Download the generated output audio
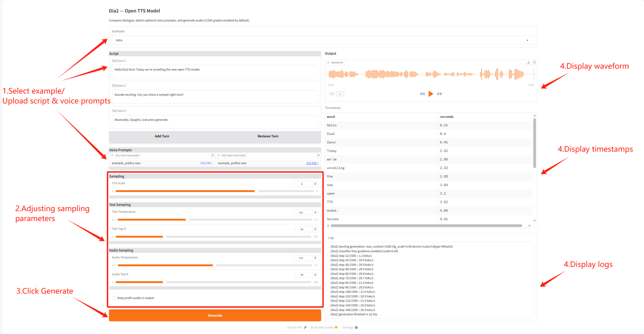The image size is (644, 334). pyautogui.click(x=529, y=62)
